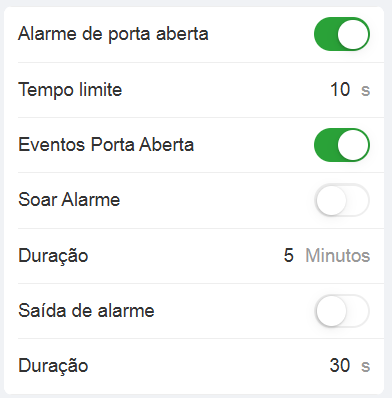Select the Duração label in Minutos row
Viewport: 392px width, 398px height.
click(53, 256)
